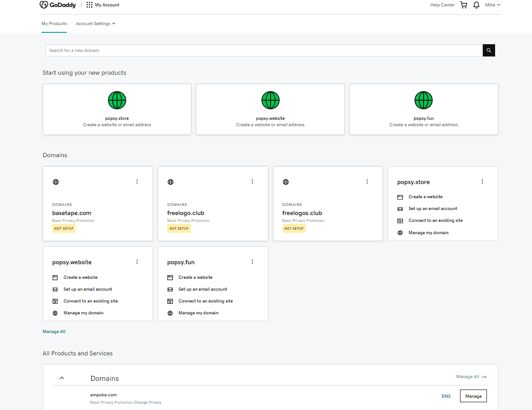This screenshot has height=410, width=532.
Task: Click the Search for a new domain field
Action: click(x=264, y=51)
